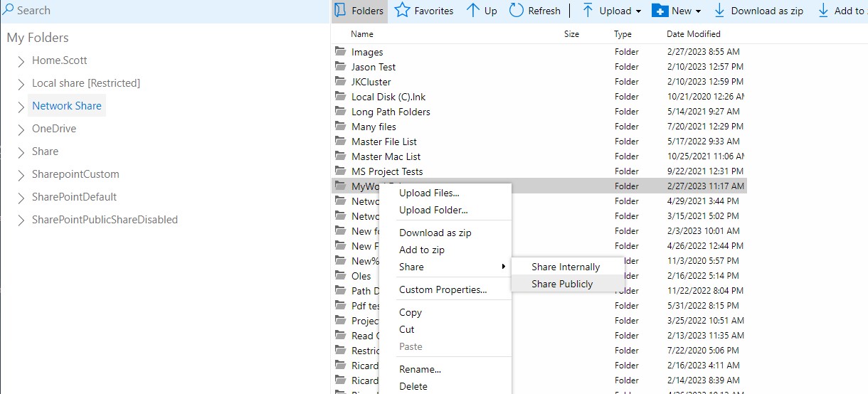Viewport: 868px width, 394px height.
Task: Click the search magnifier icon
Action: coord(9,10)
